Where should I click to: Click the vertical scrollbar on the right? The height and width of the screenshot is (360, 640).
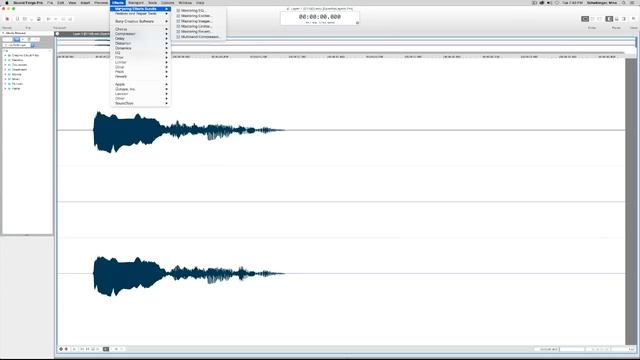coord(631,202)
